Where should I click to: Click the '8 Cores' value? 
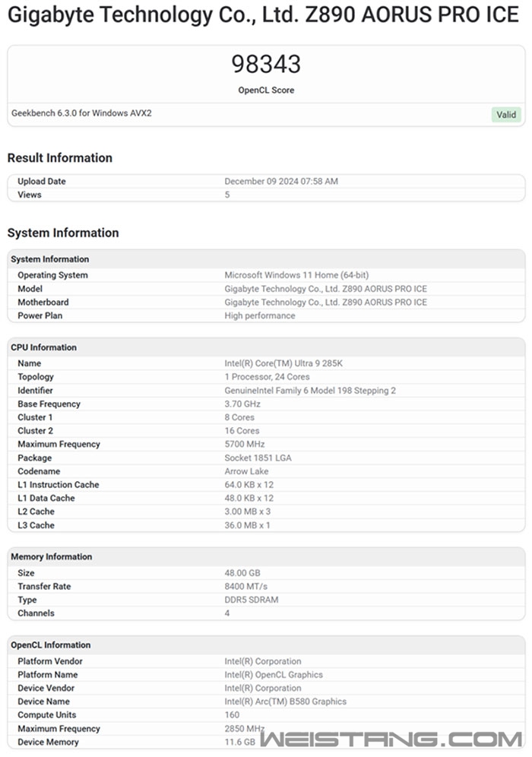point(239,417)
